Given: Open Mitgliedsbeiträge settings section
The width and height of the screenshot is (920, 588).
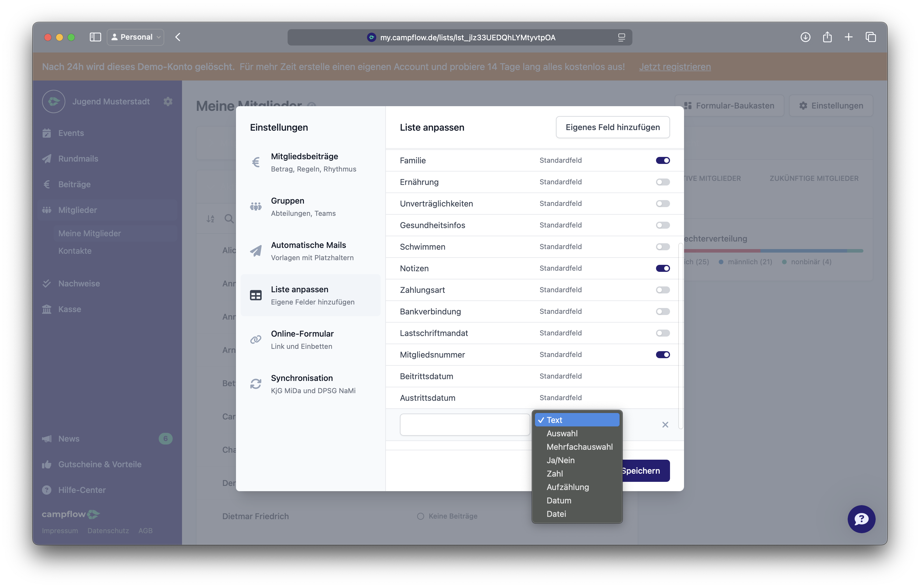Looking at the screenshot, I should (311, 162).
